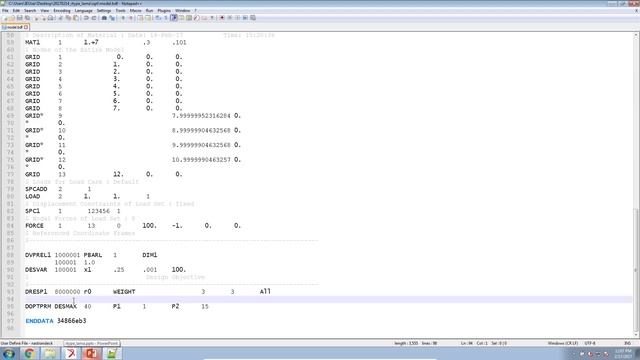Image resolution: width=640 pixels, height=360 pixels.
Task: Start macro recording with red Record icon
Action: 222,18
